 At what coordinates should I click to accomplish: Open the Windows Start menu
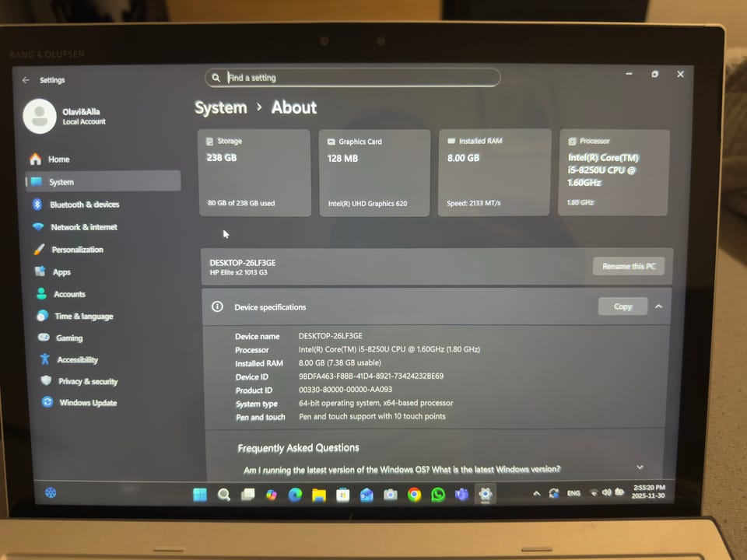200,495
